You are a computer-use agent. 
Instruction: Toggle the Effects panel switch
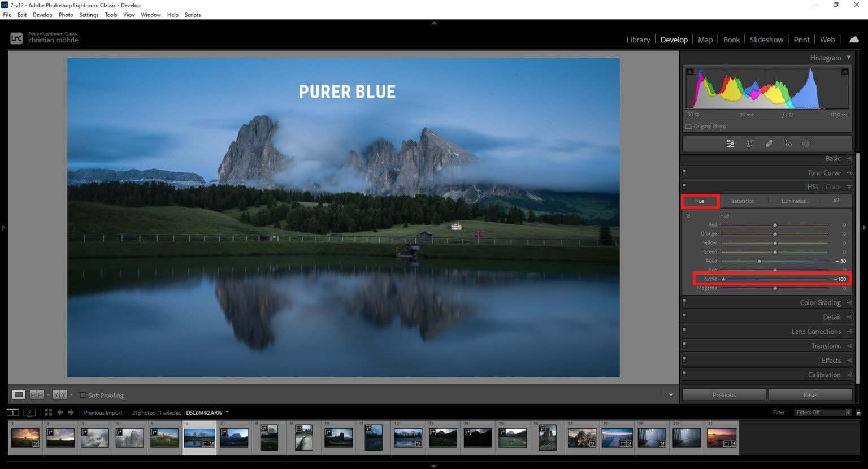(684, 359)
